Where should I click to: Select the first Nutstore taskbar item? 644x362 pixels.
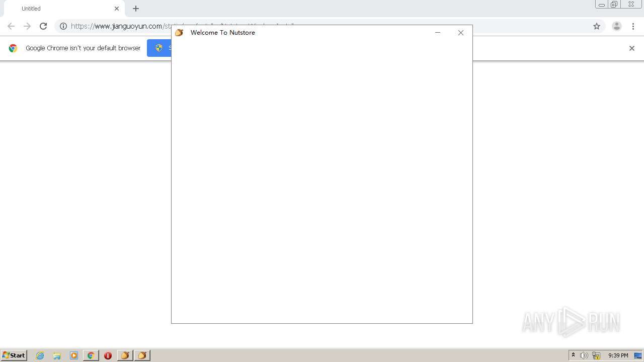(x=125, y=355)
